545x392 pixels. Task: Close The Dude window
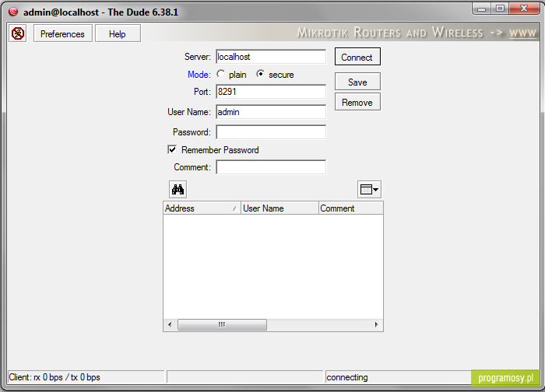[524, 9]
